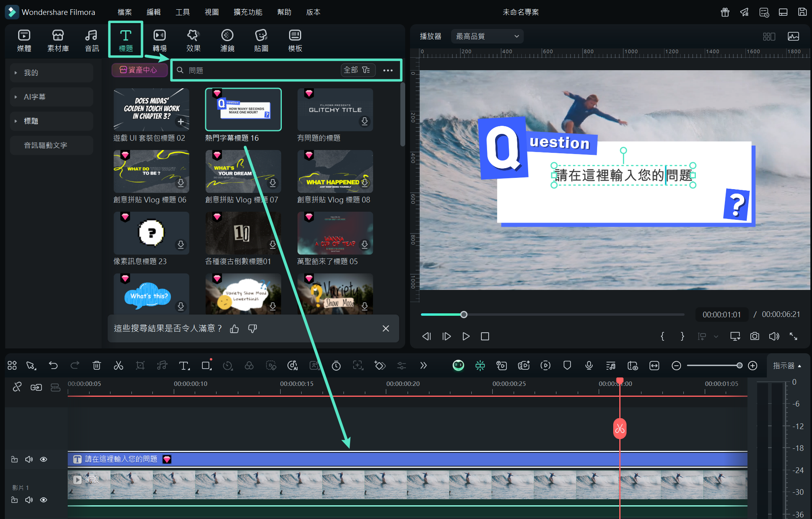812x519 pixels.
Task: Take a snapshot with the camera icon in the player
Action: tap(754, 336)
